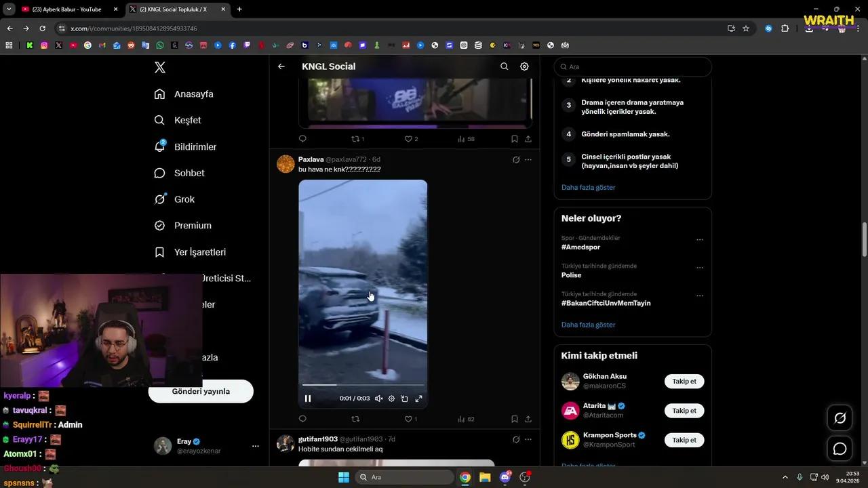Open the floating messages chat button
This screenshot has height=488, width=868.
840,449
